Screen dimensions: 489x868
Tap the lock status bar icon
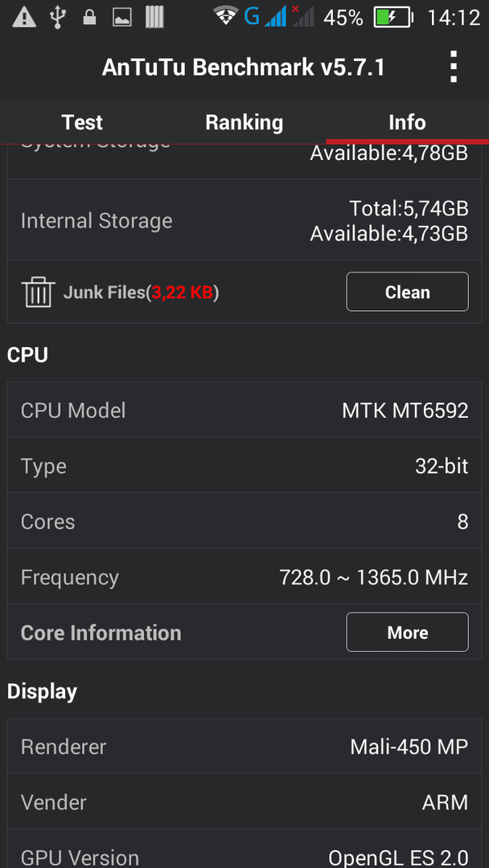[x=89, y=18]
